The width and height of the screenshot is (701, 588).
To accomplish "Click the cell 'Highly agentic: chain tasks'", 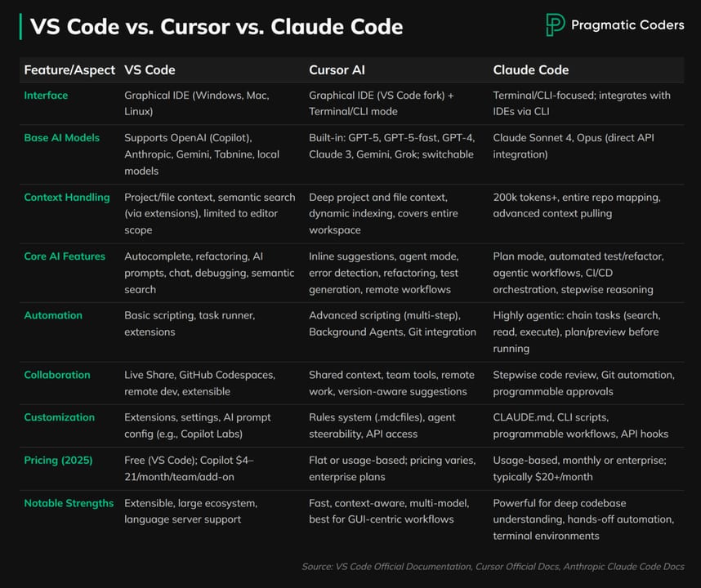I will click(577, 332).
